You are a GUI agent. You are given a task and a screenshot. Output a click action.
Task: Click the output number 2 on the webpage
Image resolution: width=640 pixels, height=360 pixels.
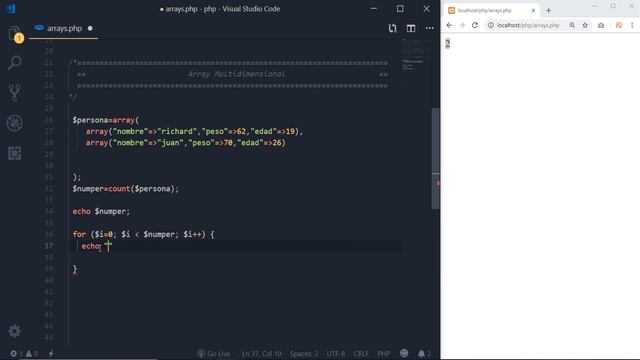point(447,43)
